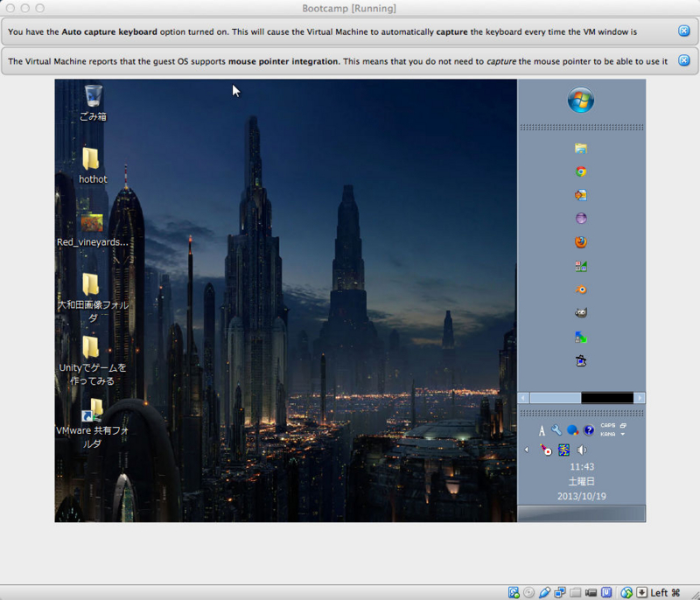Click the Left ⌘ host key label
Image resolution: width=700 pixels, height=600 pixels.
click(x=665, y=592)
